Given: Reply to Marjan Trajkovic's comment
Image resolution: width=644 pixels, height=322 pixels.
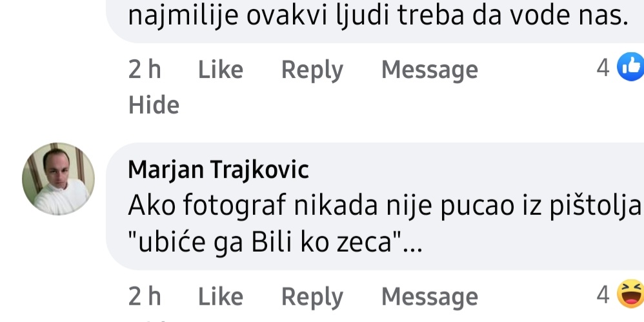Looking at the screenshot, I should coord(312,297).
